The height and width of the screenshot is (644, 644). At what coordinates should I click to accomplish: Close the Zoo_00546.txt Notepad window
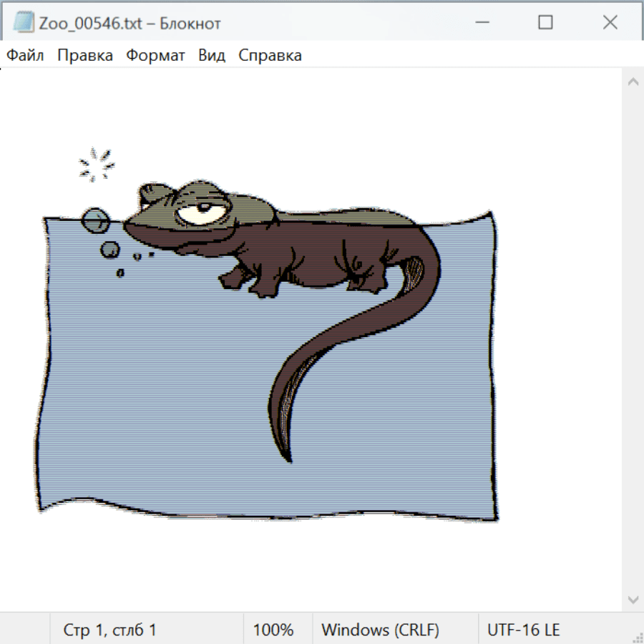pos(610,23)
